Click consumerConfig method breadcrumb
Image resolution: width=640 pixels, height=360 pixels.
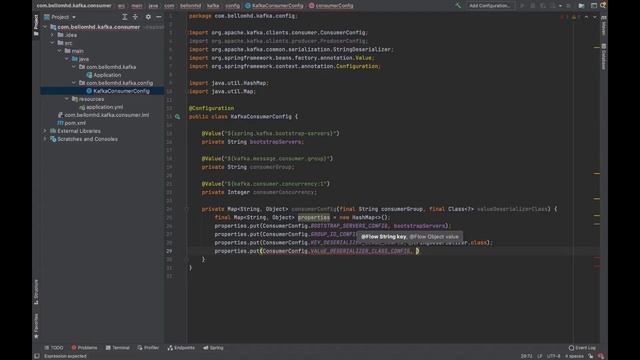click(331, 6)
